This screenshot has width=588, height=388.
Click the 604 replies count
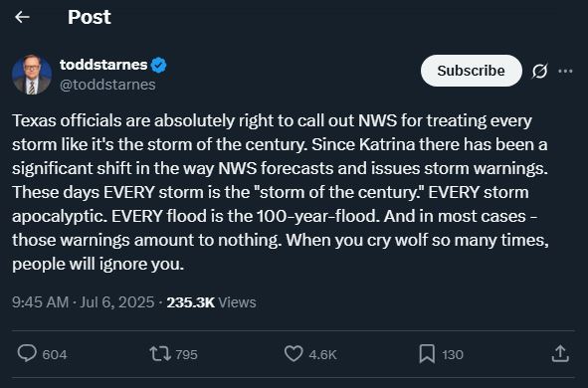55,354
